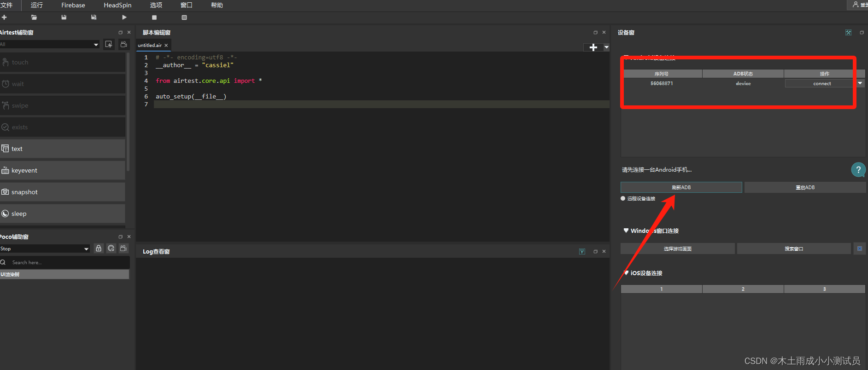The height and width of the screenshot is (370, 868).
Task: Float the 设备窗 panel
Action: 862,32
